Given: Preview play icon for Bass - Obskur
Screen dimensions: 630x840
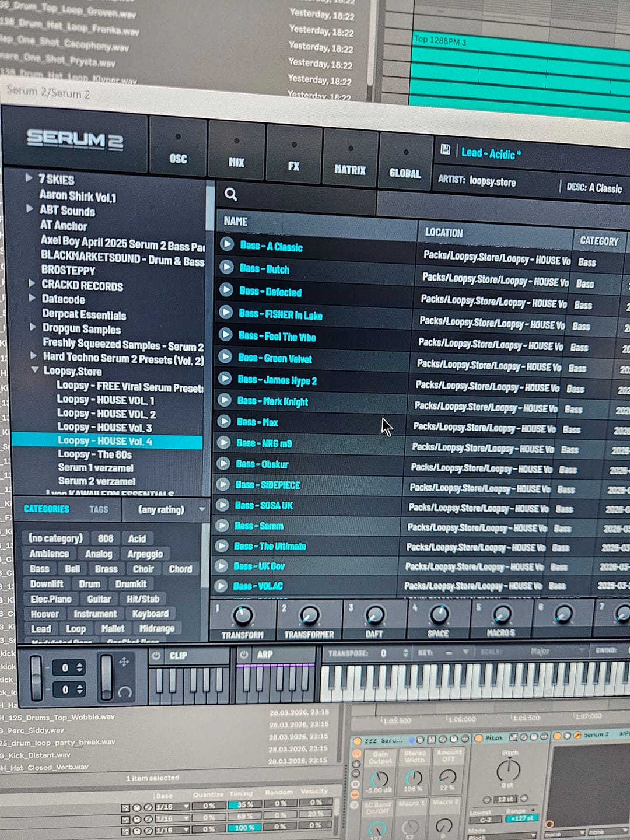Looking at the screenshot, I should coord(223,463).
